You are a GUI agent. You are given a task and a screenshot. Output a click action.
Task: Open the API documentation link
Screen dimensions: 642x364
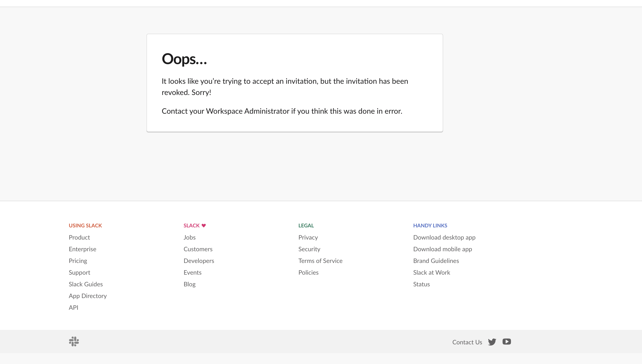tap(73, 307)
